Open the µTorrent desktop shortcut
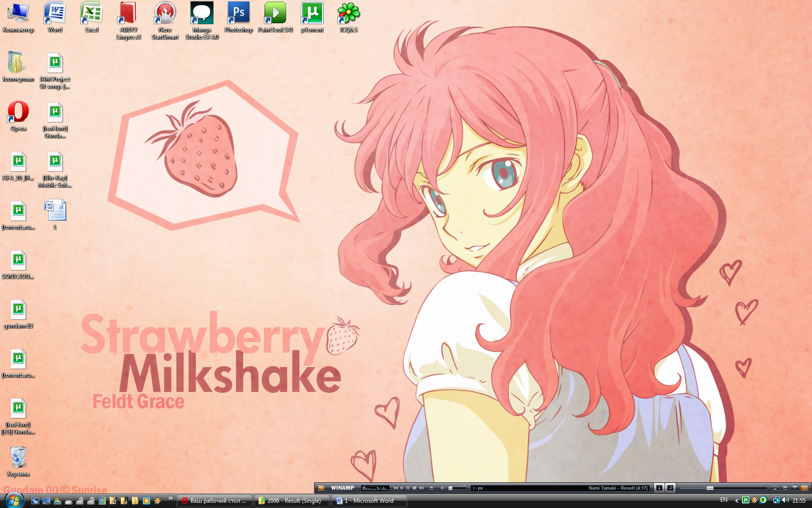 click(x=312, y=17)
